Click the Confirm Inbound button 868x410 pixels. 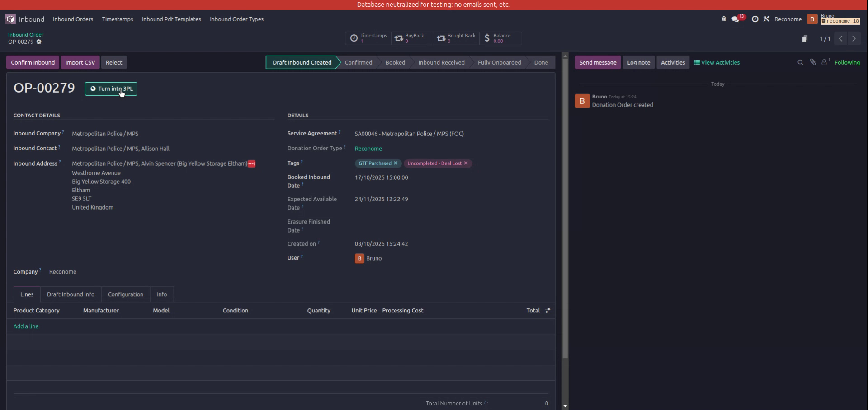click(32, 62)
